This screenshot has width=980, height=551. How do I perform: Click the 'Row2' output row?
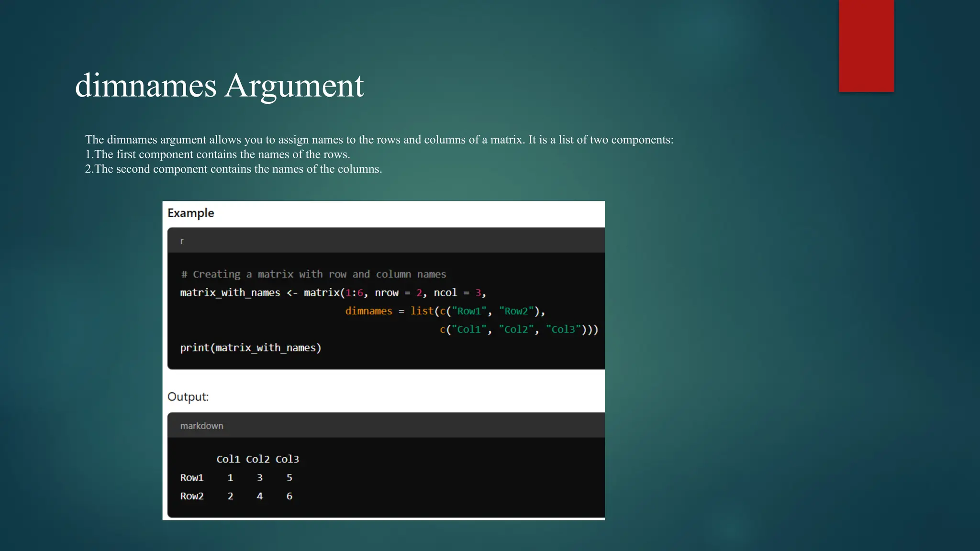tap(236, 496)
